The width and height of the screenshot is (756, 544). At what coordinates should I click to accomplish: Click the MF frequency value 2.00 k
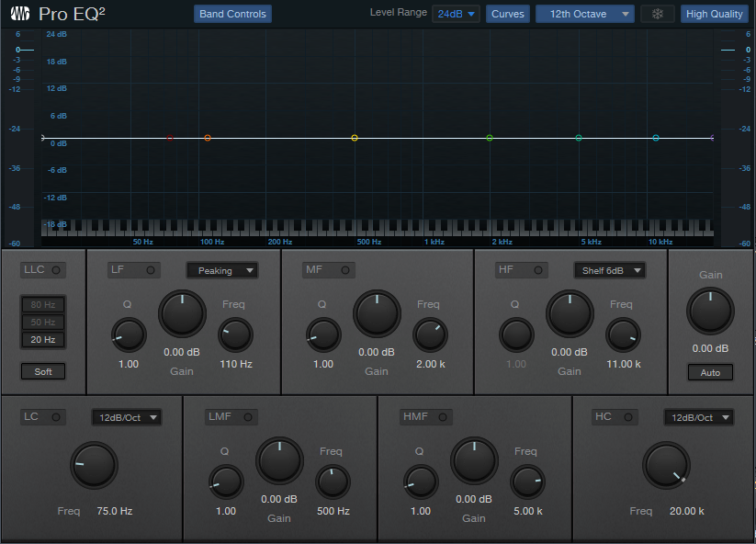point(431,364)
